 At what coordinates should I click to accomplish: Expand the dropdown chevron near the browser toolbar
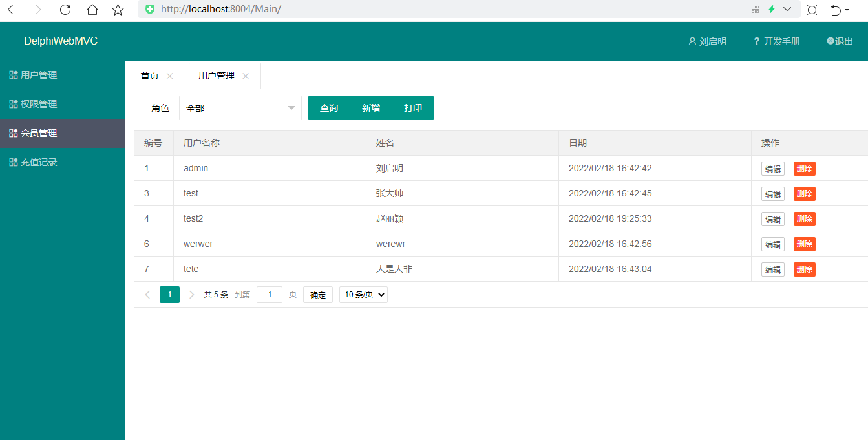coord(787,10)
